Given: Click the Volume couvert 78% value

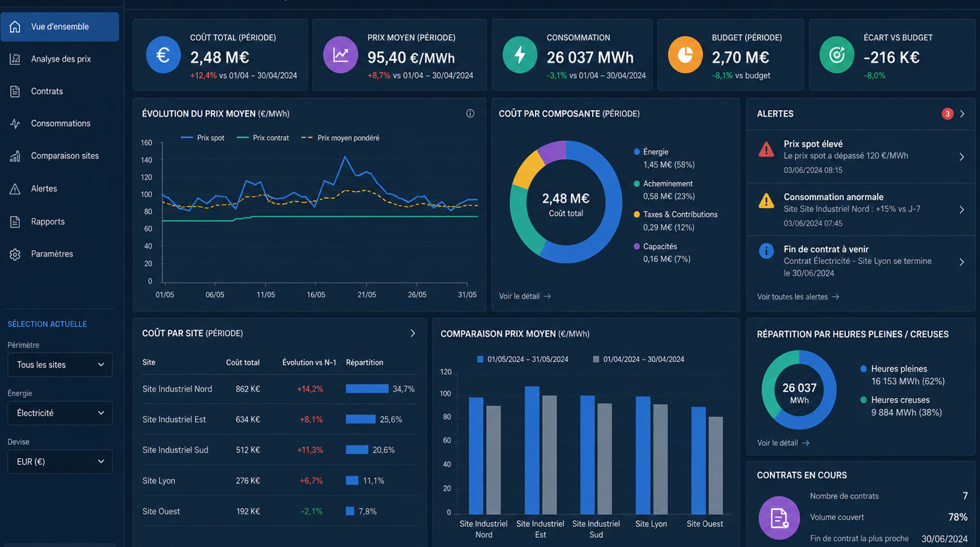Looking at the screenshot, I should click(x=958, y=517).
